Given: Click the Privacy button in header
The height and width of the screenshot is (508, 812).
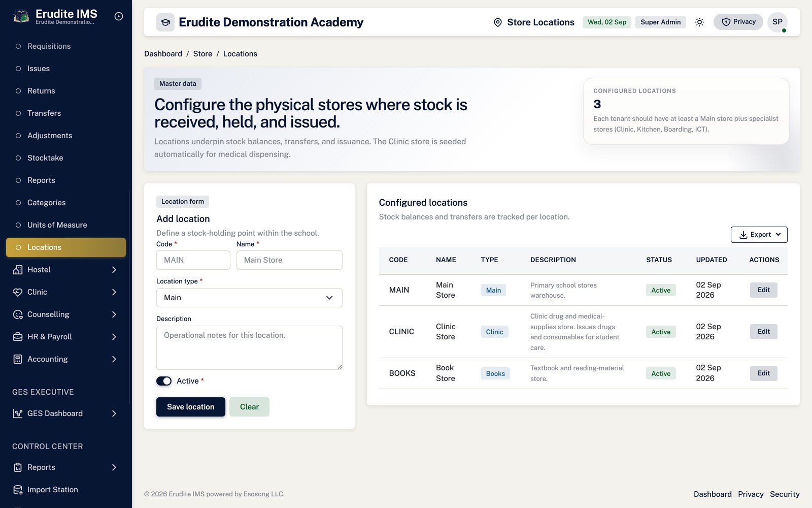Looking at the screenshot, I should click(x=738, y=22).
